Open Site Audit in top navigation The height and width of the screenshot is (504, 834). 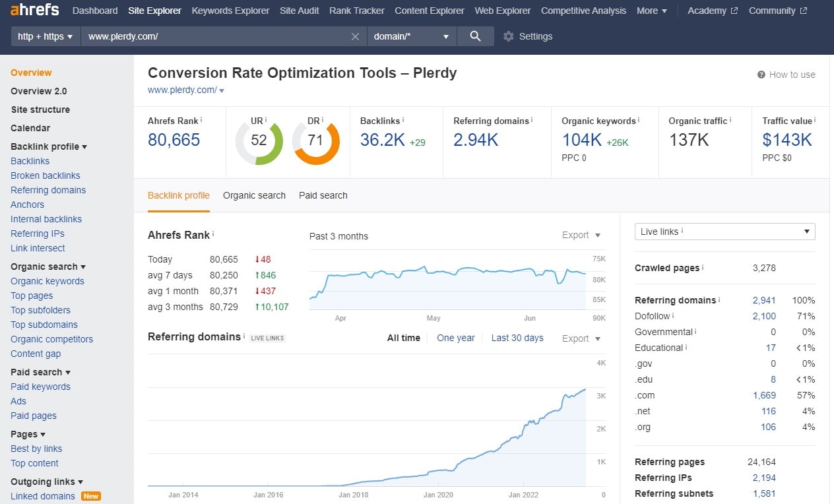[300, 11]
